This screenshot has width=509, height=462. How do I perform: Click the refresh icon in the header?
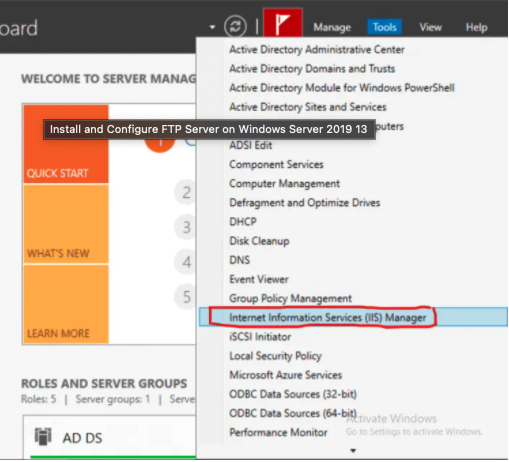click(235, 26)
